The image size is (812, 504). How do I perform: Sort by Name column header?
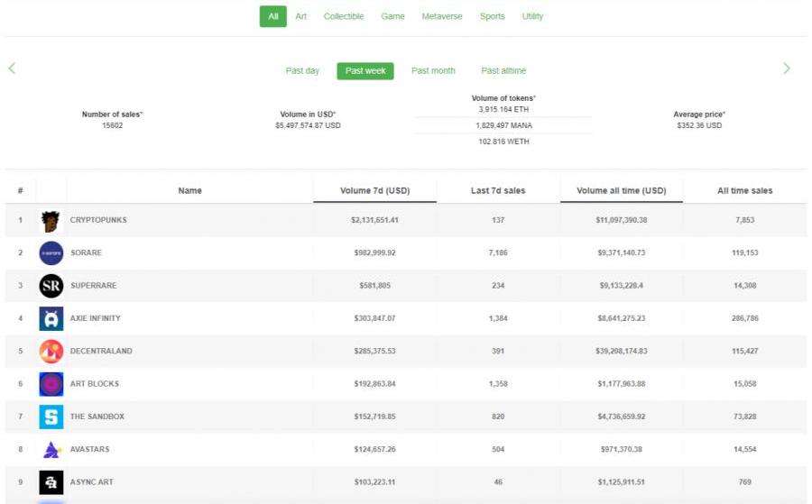[x=190, y=190]
